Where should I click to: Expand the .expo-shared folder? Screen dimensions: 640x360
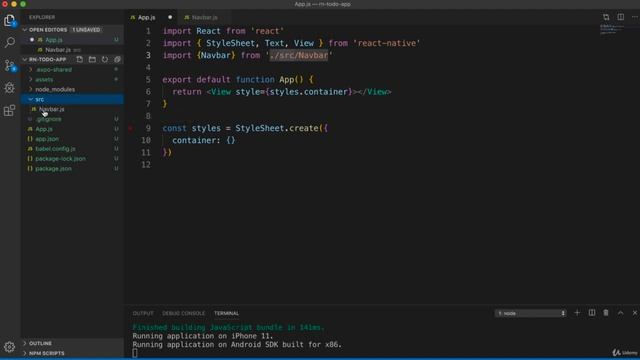click(31, 69)
